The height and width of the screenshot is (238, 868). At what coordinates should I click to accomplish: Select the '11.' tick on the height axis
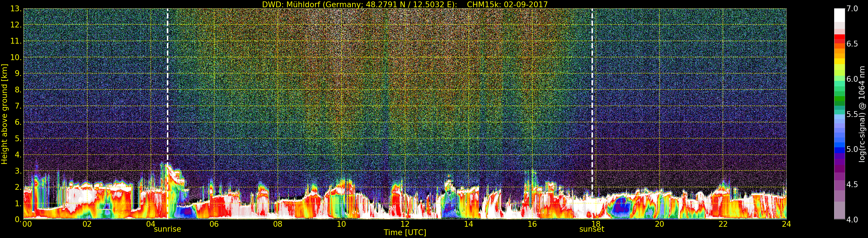[16, 41]
